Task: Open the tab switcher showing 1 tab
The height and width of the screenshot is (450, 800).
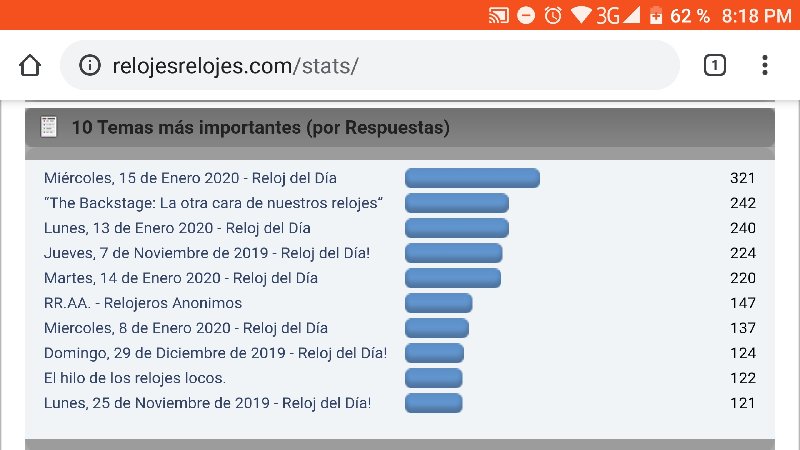Action: pyautogui.click(x=714, y=65)
